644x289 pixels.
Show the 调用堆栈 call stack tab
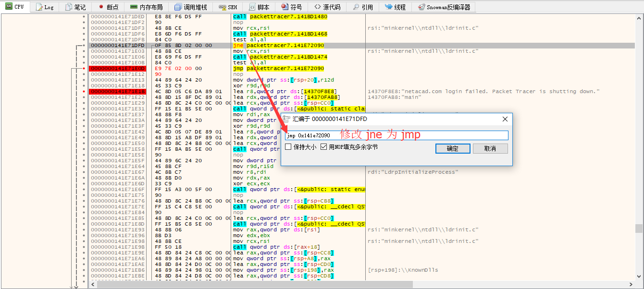pyautogui.click(x=191, y=7)
